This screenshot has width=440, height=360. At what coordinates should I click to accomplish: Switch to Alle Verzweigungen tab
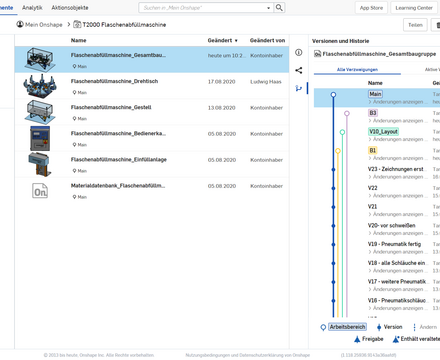tap(357, 69)
